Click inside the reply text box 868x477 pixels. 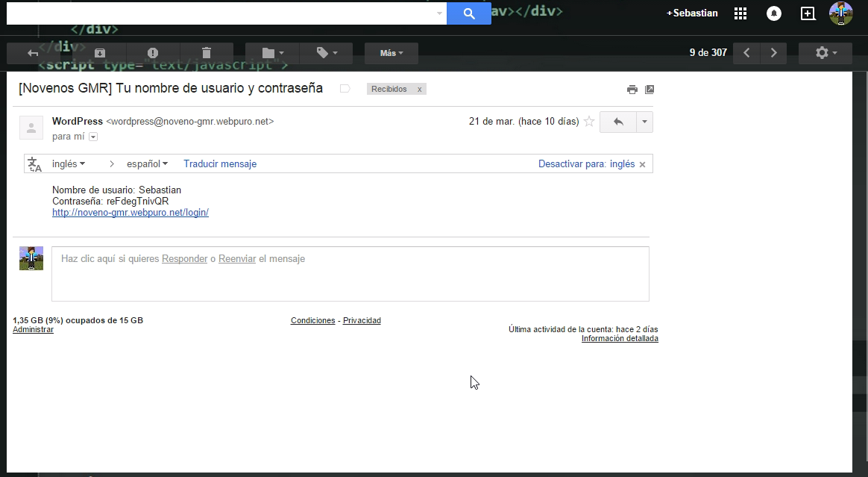pyautogui.click(x=350, y=274)
